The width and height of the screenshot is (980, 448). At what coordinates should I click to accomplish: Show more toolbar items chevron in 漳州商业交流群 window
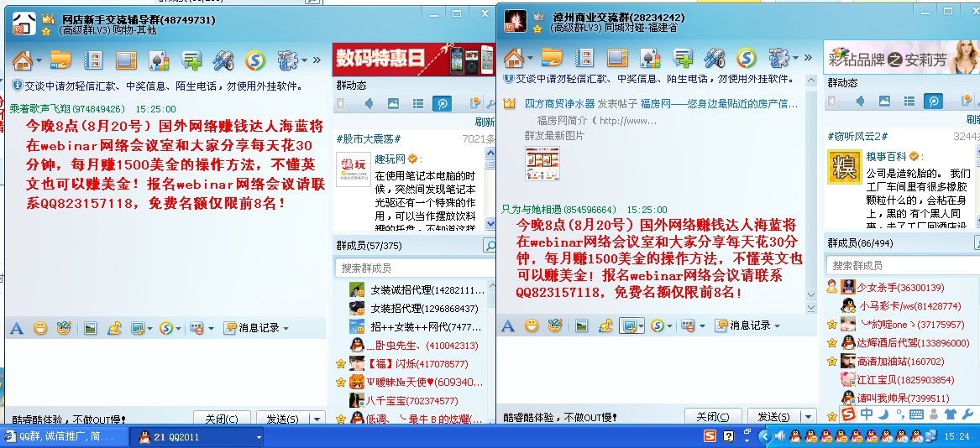[808, 58]
